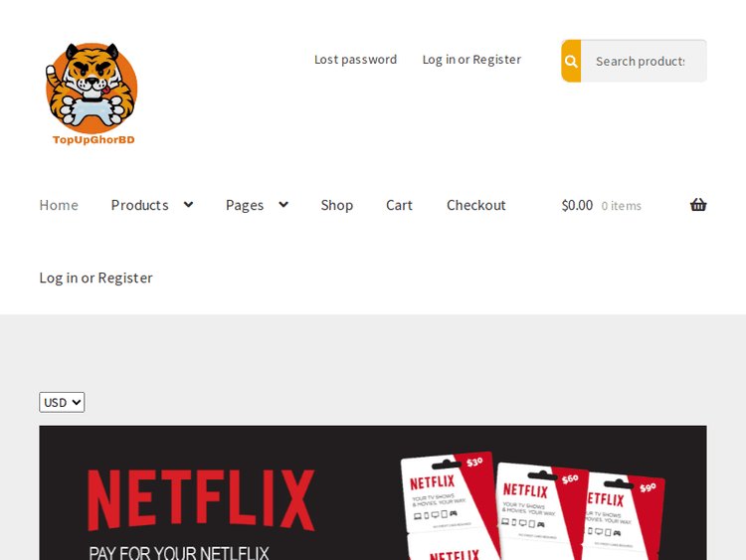Image resolution: width=746 pixels, height=560 pixels.
Task: Click the Lost password link
Action: point(355,60)
